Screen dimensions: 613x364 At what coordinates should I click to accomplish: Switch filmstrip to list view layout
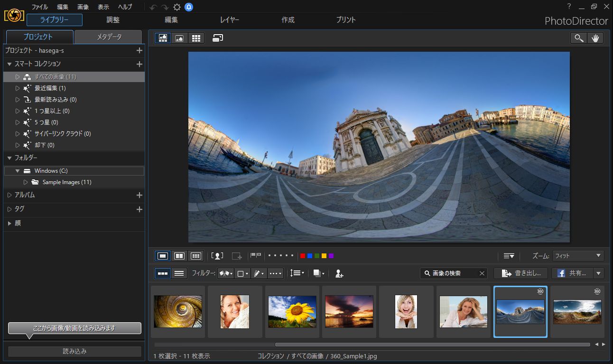[x=179, y=273]
